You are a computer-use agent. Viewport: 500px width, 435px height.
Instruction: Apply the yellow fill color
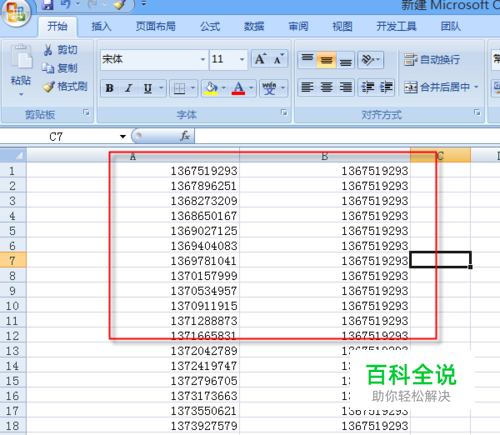tap(211, 88)
